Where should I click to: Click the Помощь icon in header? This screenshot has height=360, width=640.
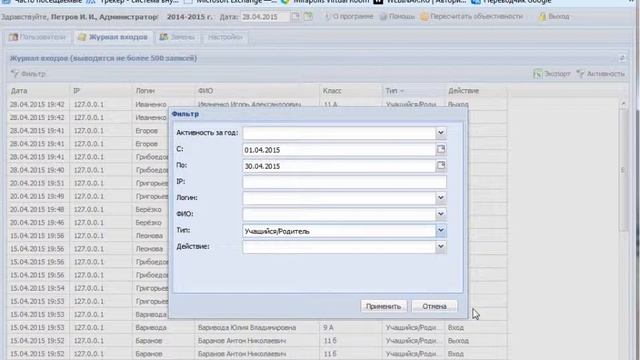point(383,17)
